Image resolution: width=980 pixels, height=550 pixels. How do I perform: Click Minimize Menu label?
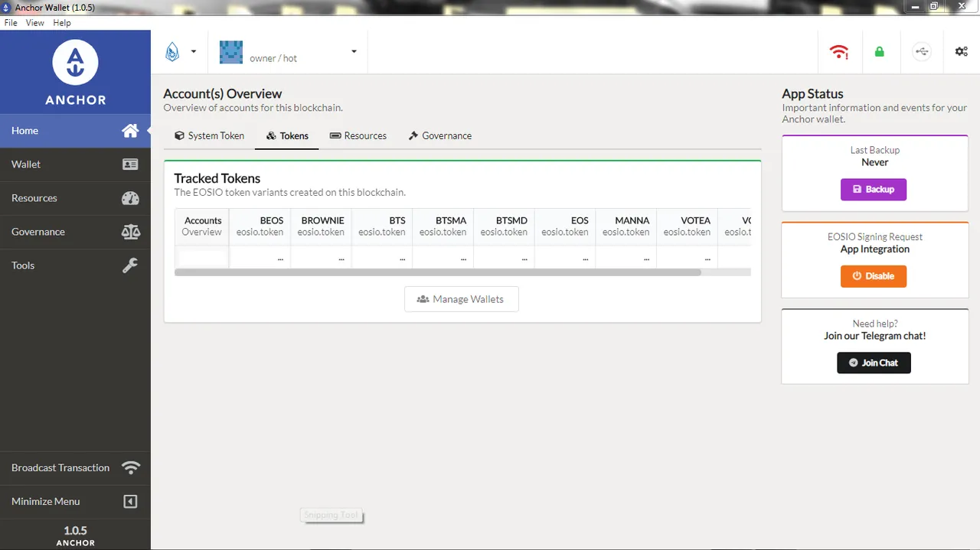coord(45,501)
